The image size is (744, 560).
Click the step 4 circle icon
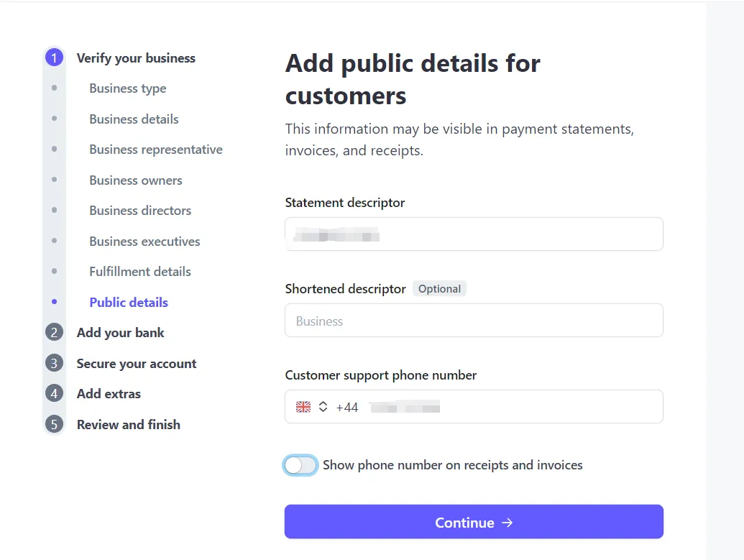tap(54, 393)
